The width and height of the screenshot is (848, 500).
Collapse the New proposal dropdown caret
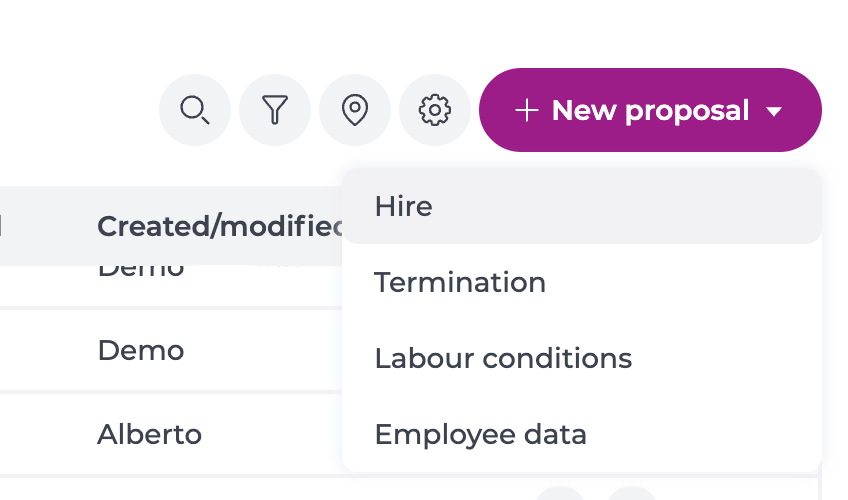pos(774,111)
